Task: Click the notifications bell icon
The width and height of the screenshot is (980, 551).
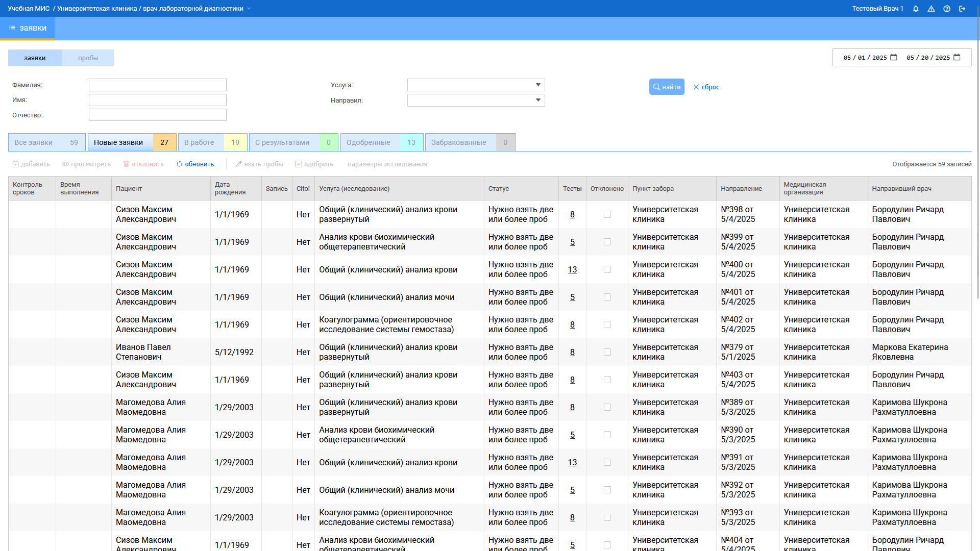Action: tap(916, 9)
